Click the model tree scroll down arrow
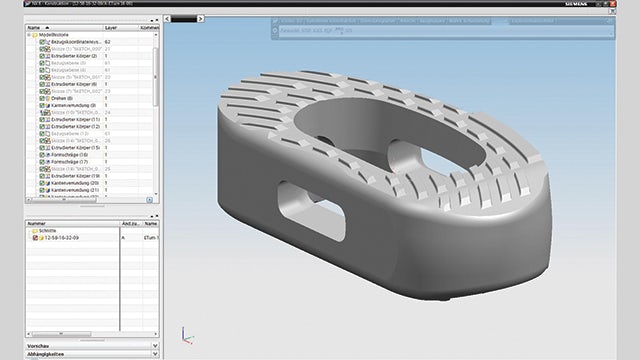The image size is (640, 360). coord(156,194)
